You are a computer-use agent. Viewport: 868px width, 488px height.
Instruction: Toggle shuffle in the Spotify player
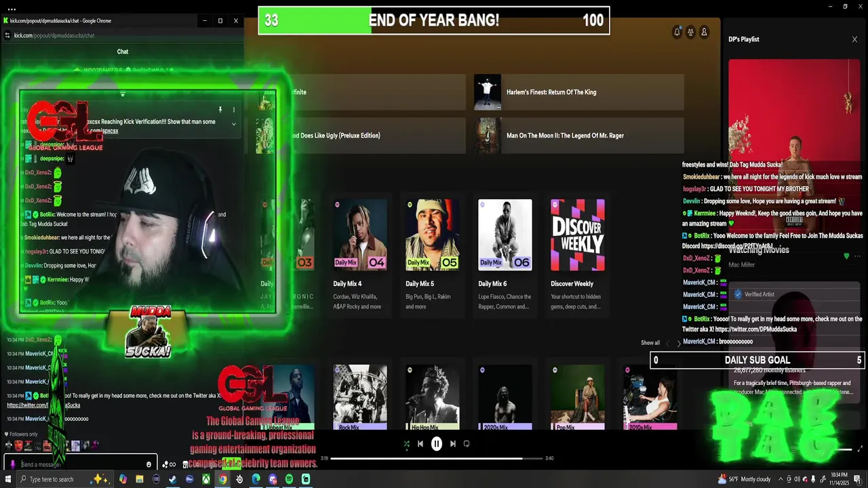[x=406, y=444]
